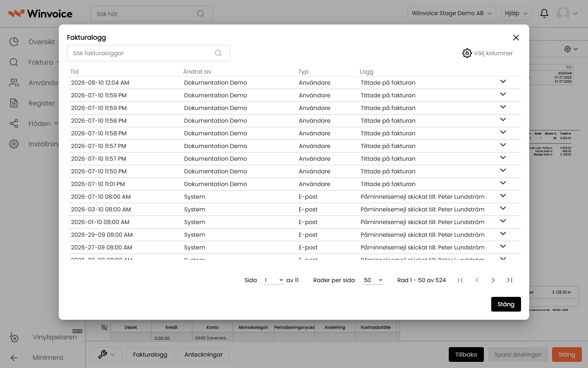The height and width of the screenshot is (368, 588).
Task: Jump to the last page of log entries
Action: [x=510, y=280]
